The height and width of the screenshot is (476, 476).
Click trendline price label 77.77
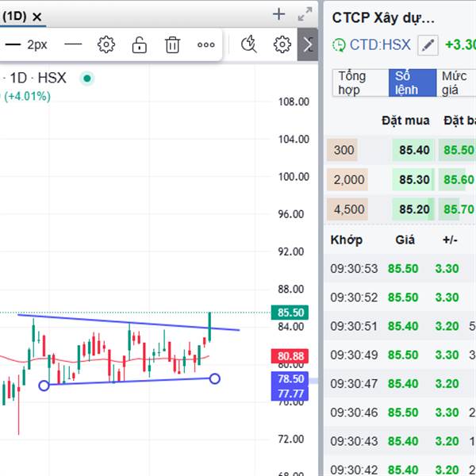(x=290, y=393)
